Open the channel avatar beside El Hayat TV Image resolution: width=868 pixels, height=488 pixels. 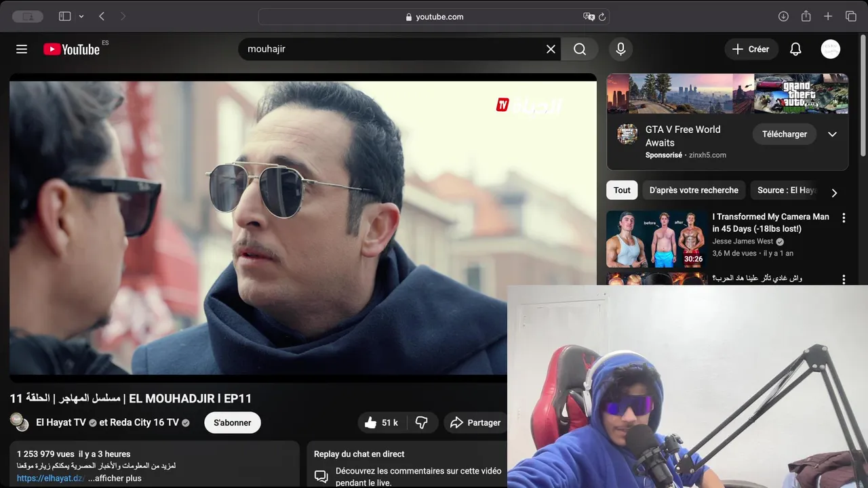[x=19, y=422]
